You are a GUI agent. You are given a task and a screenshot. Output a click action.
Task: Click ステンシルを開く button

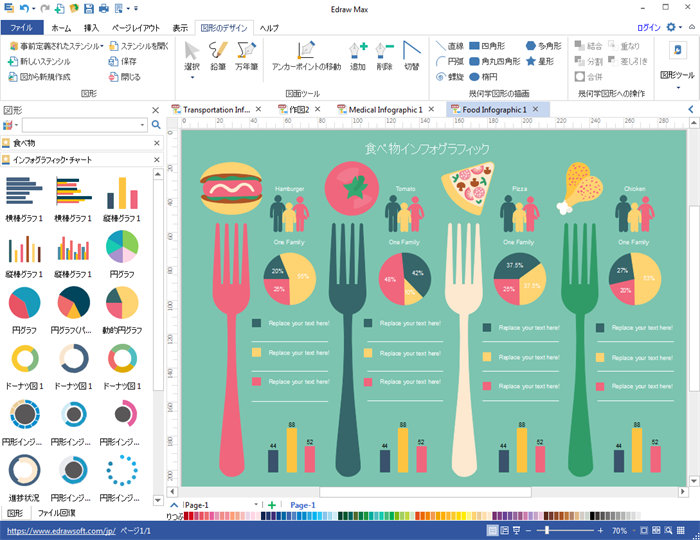139,46
